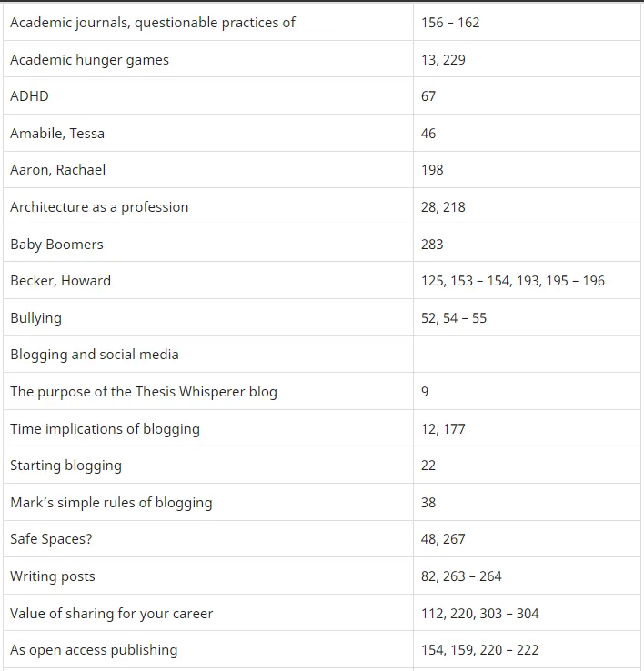Select the "Amabile, Tessa" name cell
The image size is (644, 671).
coord(57,134)
